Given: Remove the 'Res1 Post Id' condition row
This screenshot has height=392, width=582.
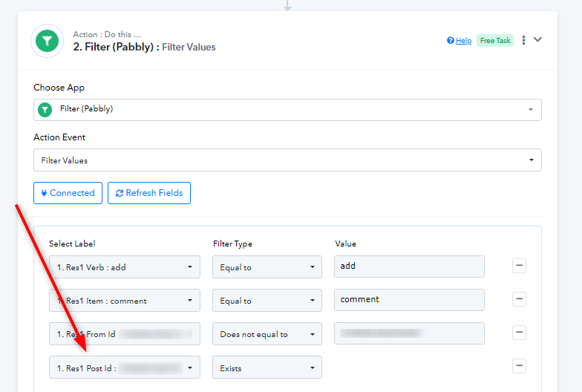Looking at the screenshot, I should pyautogui.click(x=520, y=366).
